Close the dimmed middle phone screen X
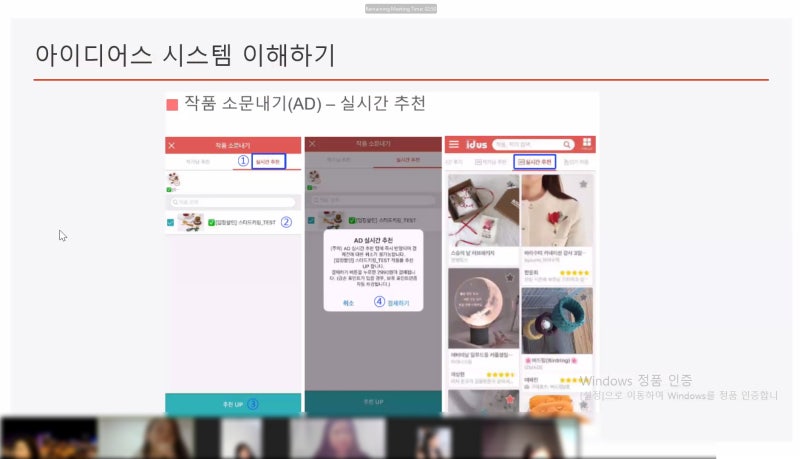The height and width of the screenshot is (459, 800). click(x=312, y=144)
